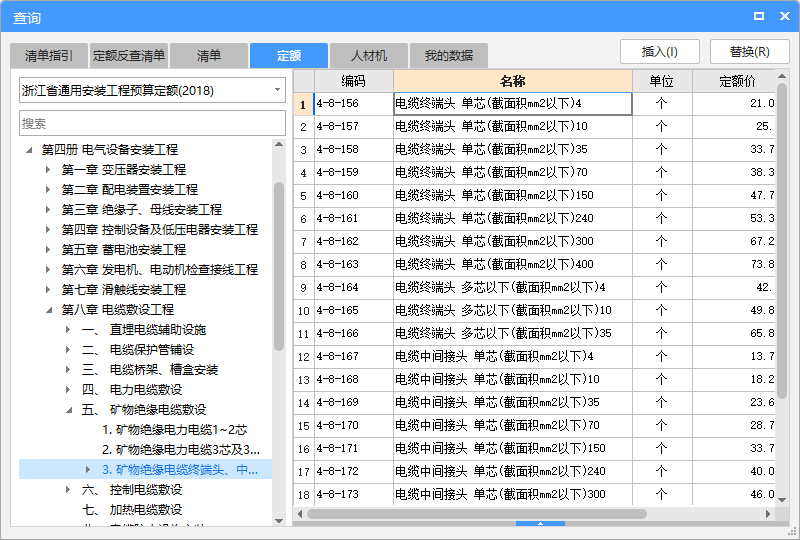Open the 浙江省通用安装工程预算定额(2018) dropdown
This screenshot has width=800, height=540.
coord(152,90)
